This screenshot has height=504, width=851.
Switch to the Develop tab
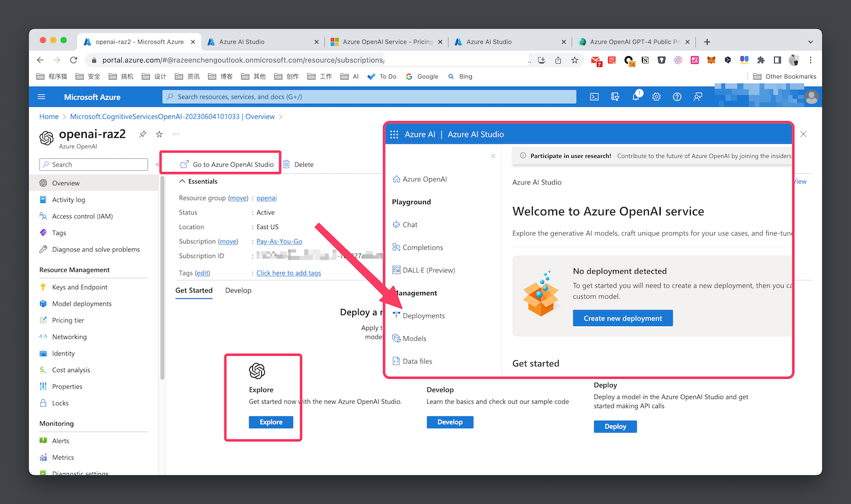[x=238, y=290]
